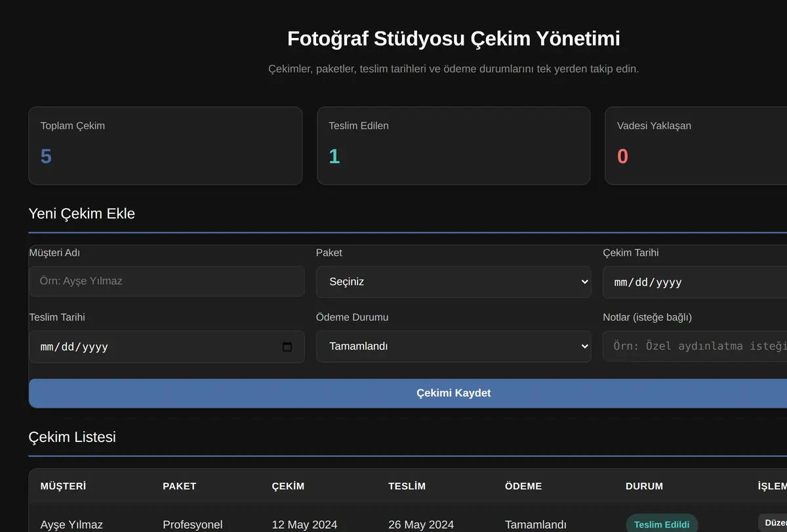Click the Teslim Edildi status badge
Viewport: 787px width, 532px height.
(662, 524)
